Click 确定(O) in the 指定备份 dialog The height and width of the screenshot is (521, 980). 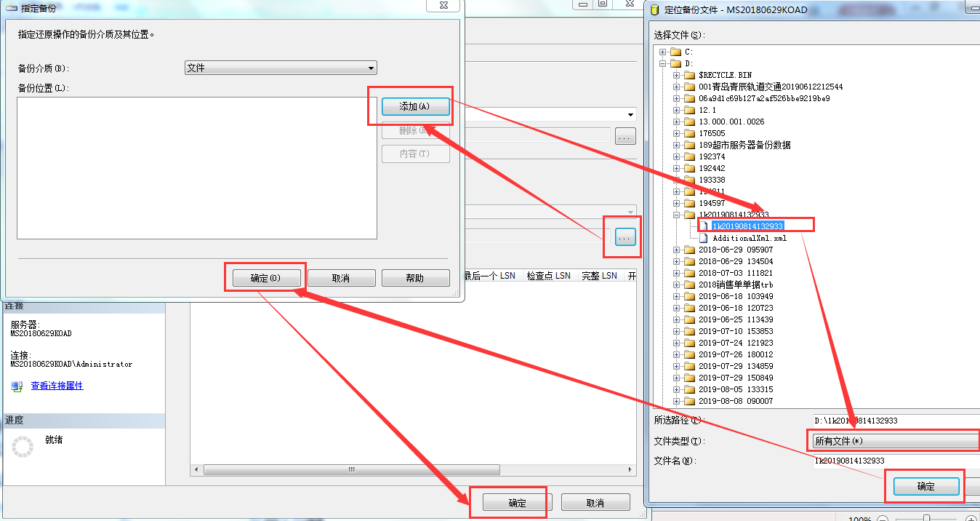coord(265,278)
